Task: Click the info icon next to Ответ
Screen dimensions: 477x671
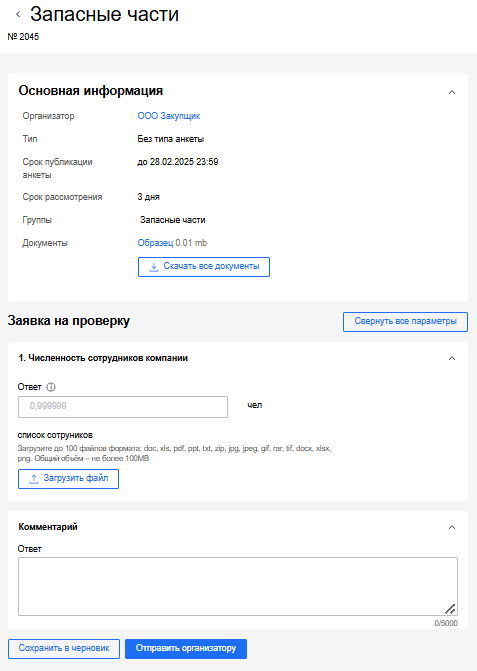Action: point(51,387)
